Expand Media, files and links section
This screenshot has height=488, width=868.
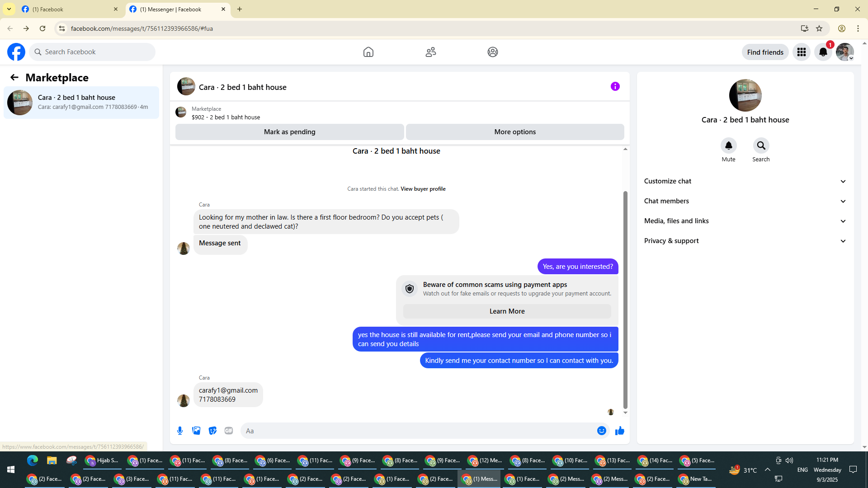[745, 221]
